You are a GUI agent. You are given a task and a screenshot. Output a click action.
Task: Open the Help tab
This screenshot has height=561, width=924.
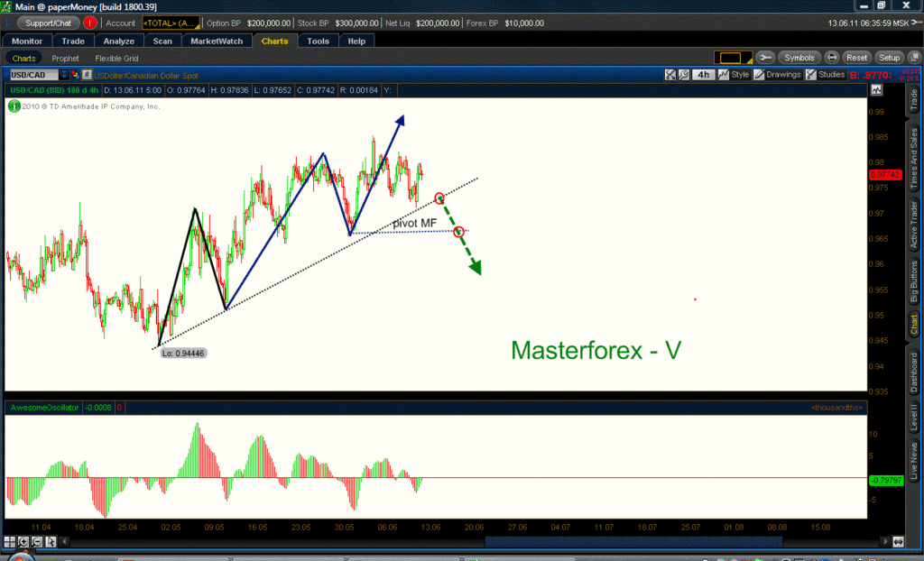(356, 41)
